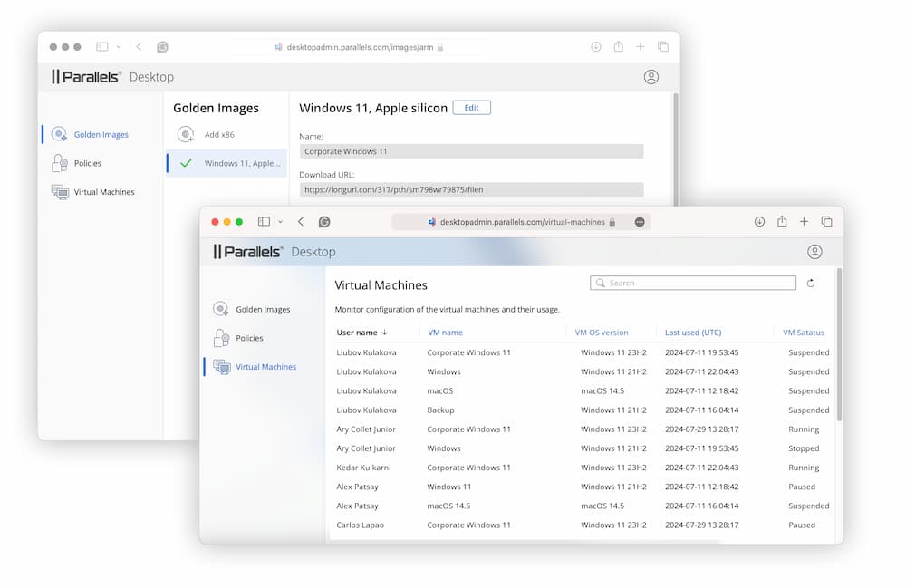This screenshot has width=906, height=588.
Task: Open user account icon in front window
Action: coord(814,252)
